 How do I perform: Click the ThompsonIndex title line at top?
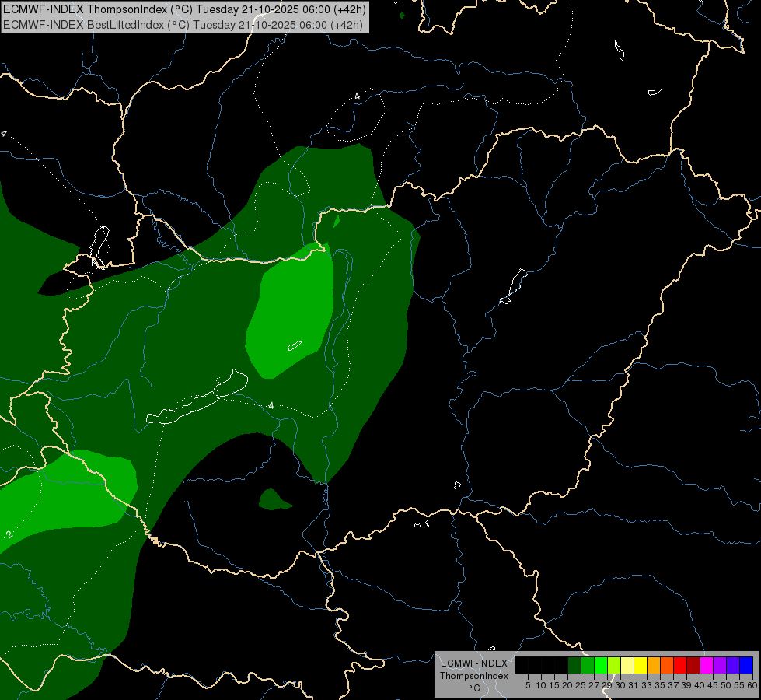184,9
